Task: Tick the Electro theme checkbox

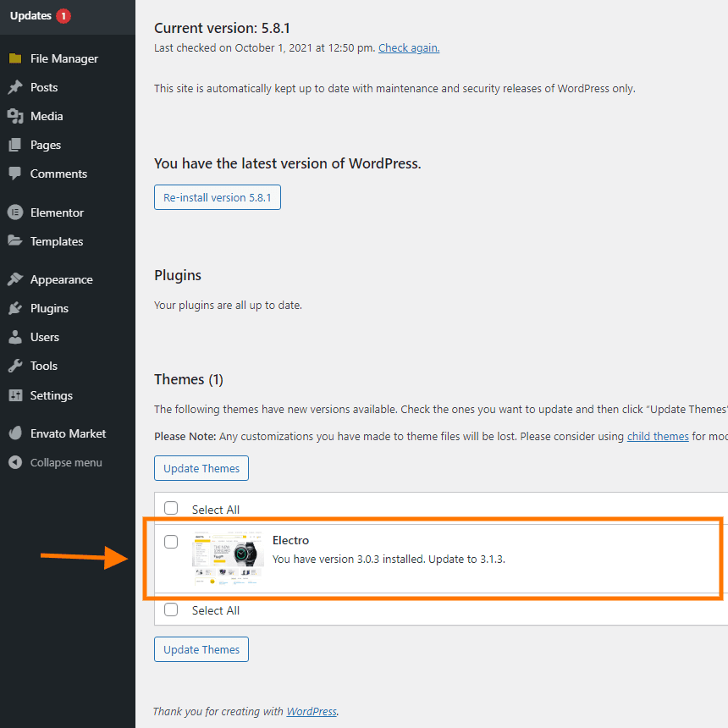Action: pyautogui.click(x=171, y=542)
